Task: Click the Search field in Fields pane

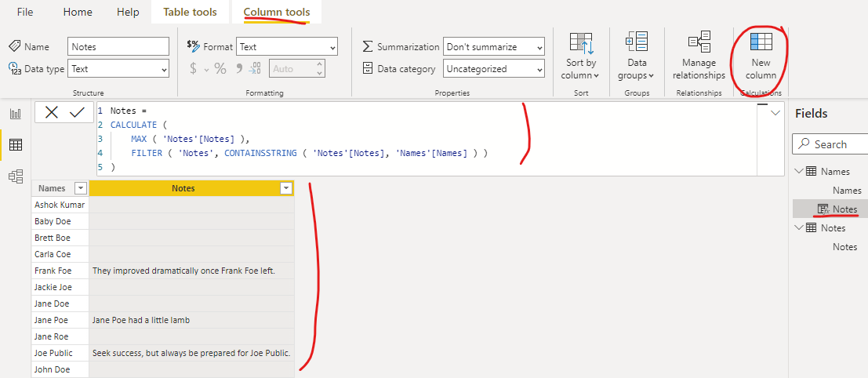Action: click(830, 144)
